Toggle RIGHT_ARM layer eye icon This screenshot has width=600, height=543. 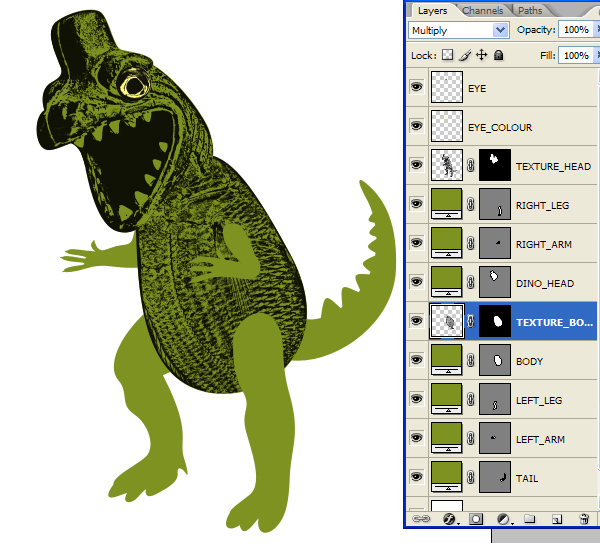[417, 243]
